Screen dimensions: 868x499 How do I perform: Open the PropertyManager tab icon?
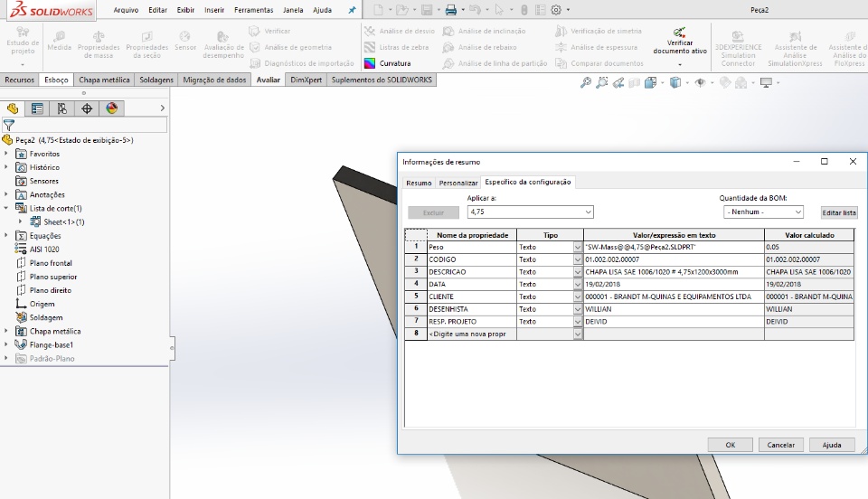coord(37,108)
